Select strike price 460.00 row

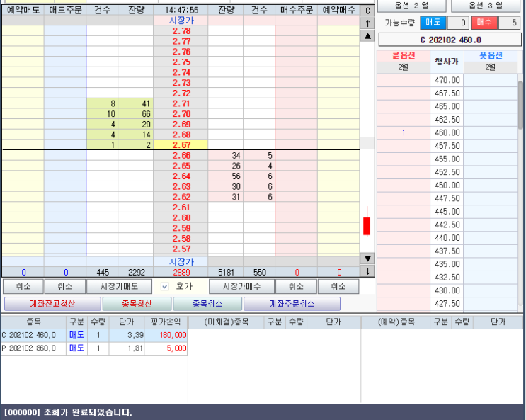pos(447,132)
